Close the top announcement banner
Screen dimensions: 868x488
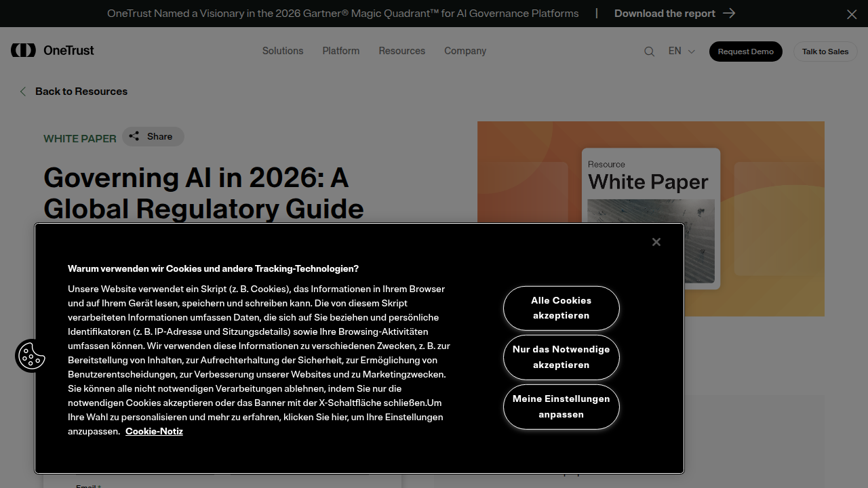pyautogui.click(x=852, y=14)
